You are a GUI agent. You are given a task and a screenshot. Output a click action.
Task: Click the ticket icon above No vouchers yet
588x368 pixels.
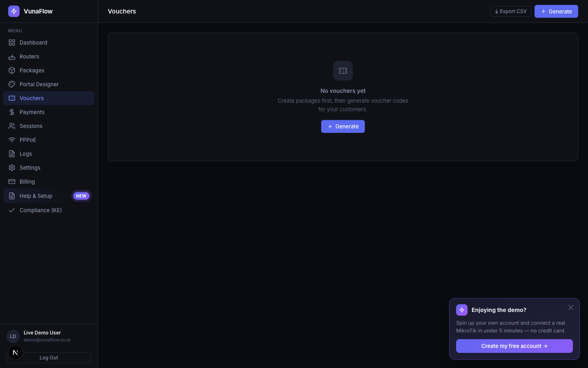[x=343, y=71]
